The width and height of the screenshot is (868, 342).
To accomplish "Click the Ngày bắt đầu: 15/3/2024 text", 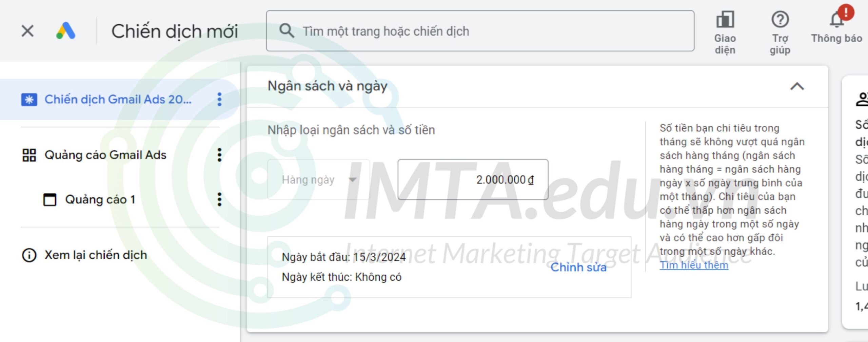I will 343,257.
